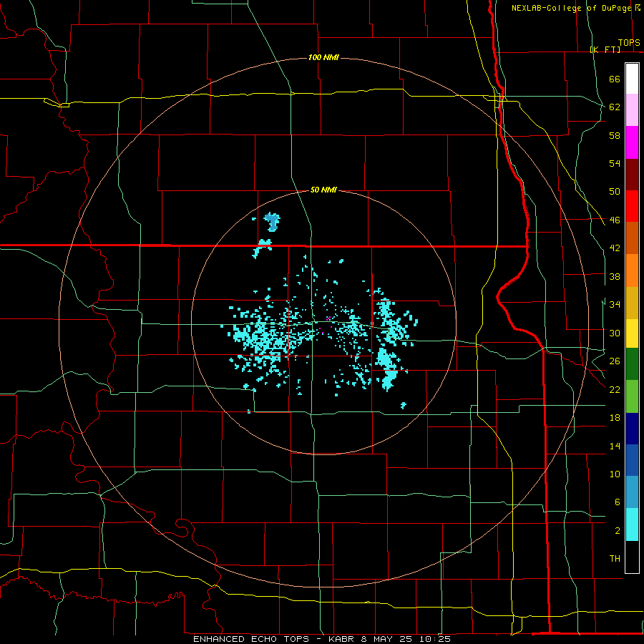Image resolution: width=644 pixels, height=644 pixels.
Task: Click legend value 14
Action: point(615,446)
